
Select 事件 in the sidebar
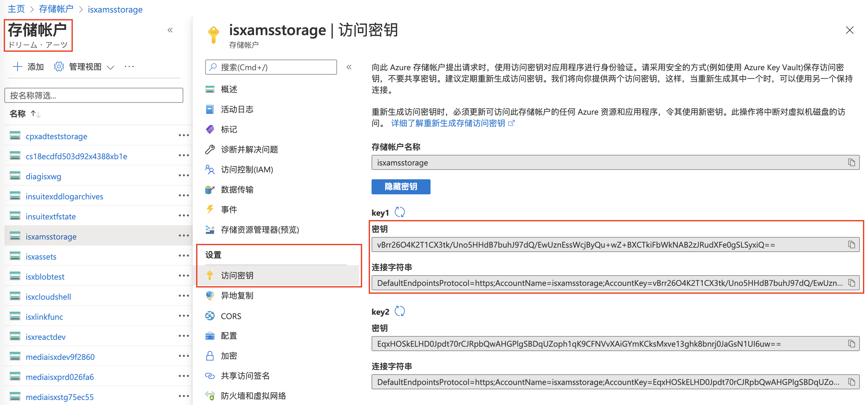pos(228,209)
